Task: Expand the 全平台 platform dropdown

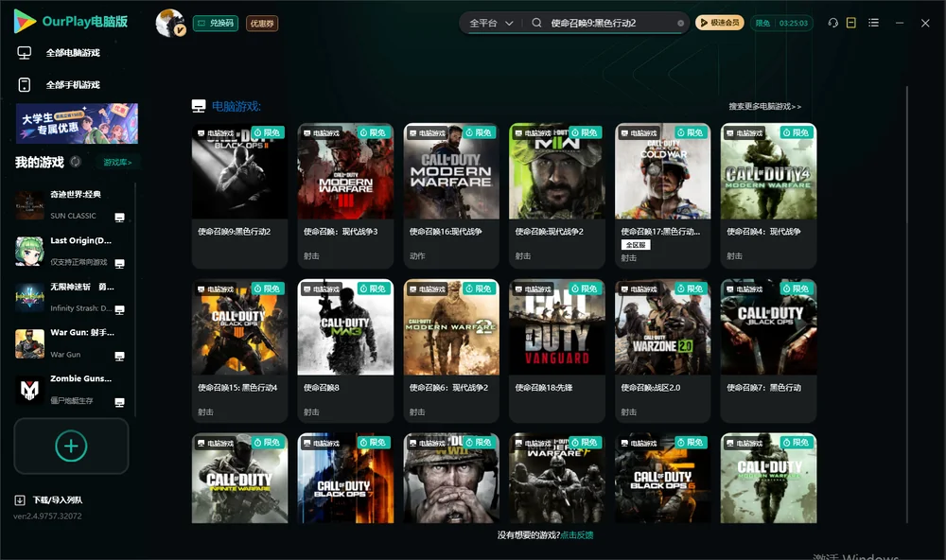Action: coord(491,23)
